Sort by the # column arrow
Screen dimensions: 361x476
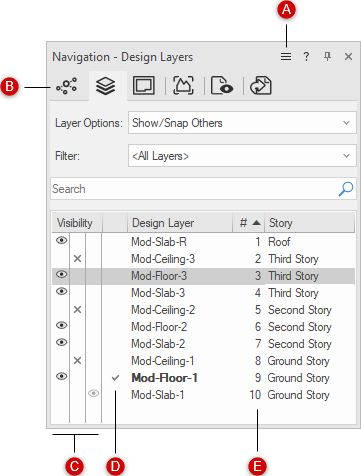tap(256, 223)
